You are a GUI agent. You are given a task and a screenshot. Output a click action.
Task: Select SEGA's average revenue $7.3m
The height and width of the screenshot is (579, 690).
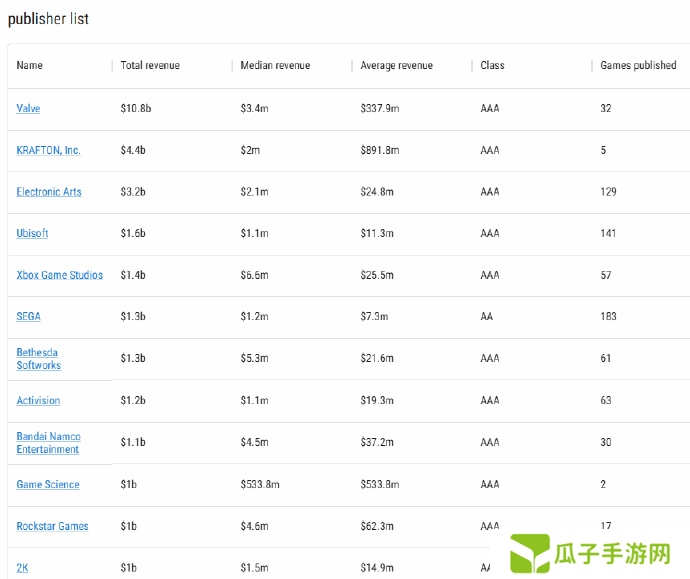374,316
